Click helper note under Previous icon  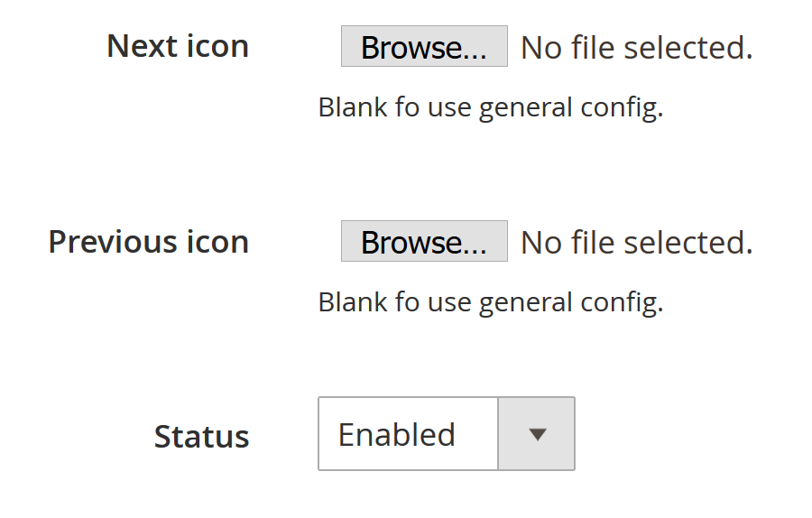tap(490, 302)
